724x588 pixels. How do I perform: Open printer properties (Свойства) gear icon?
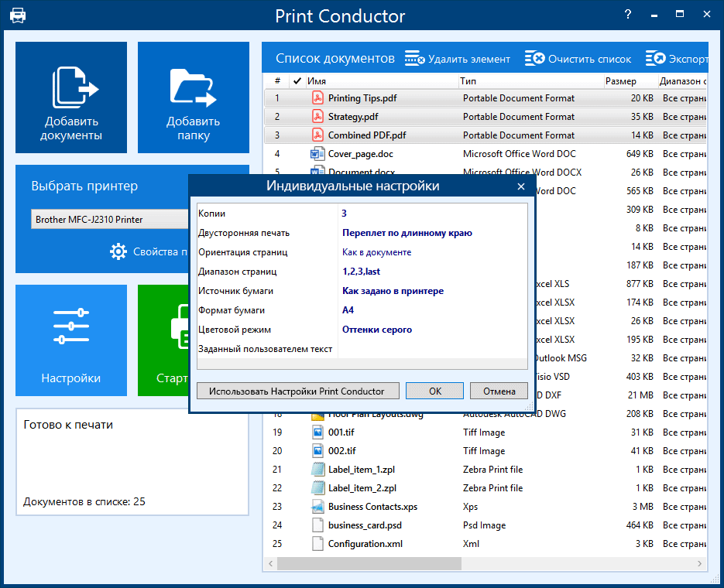pyautogui.click(x=118, y=251)
